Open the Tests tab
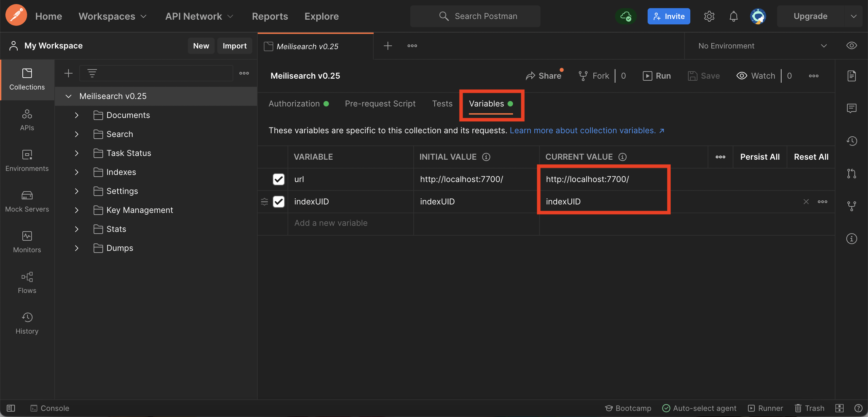 coord(442,103)
